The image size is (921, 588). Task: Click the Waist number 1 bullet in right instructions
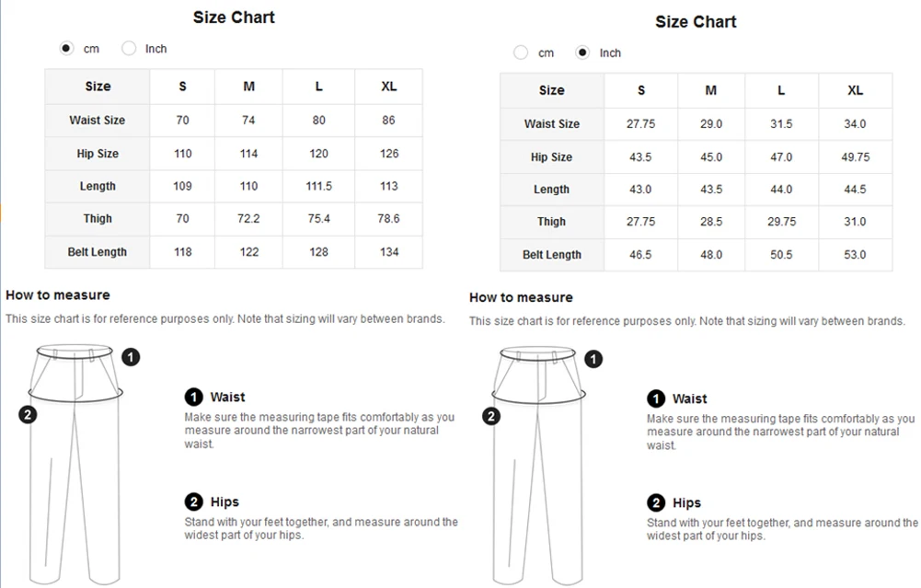tap(656, 398)
